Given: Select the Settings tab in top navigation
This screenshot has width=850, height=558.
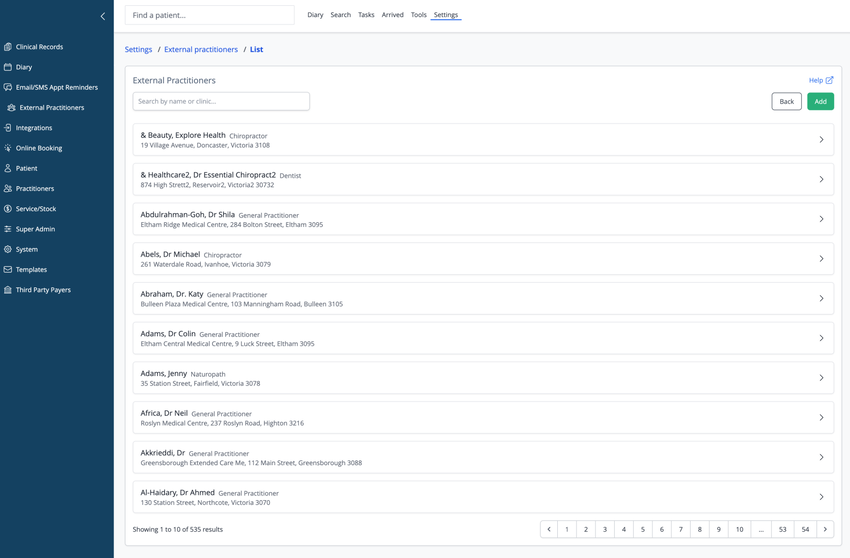Looking at the screenshot, I should point(446,15).
